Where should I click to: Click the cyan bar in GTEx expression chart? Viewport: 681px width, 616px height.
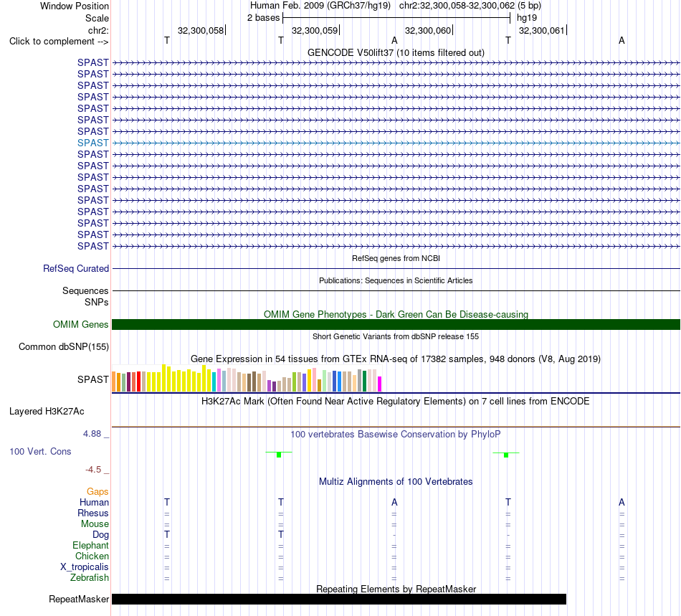[x=214, y=382]
